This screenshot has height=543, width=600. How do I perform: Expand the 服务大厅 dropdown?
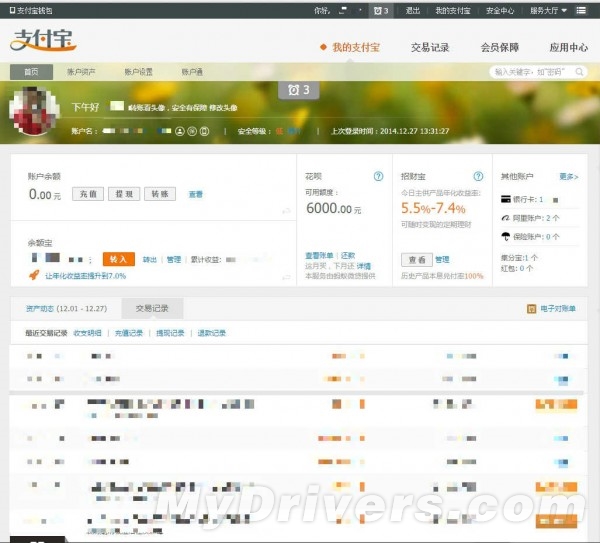tap(548, 10)
